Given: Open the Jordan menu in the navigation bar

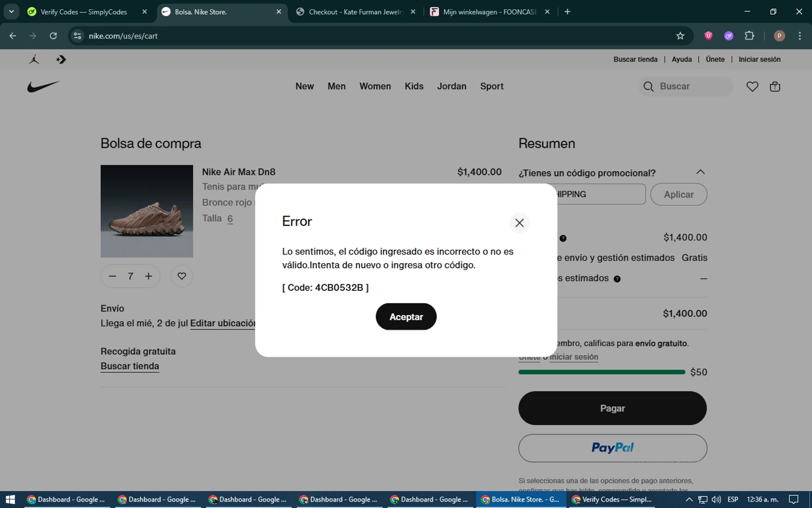Looking at the screenshot, I should pos(452,87).
